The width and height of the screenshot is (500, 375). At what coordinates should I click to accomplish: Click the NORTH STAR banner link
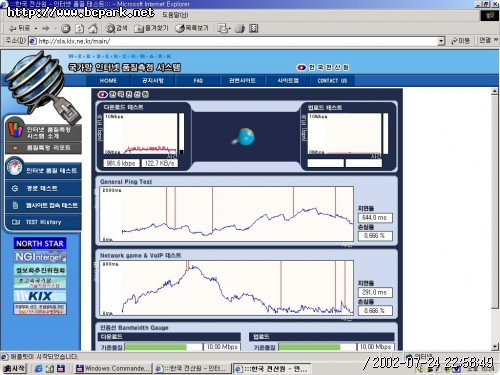(x=40, y=244)
